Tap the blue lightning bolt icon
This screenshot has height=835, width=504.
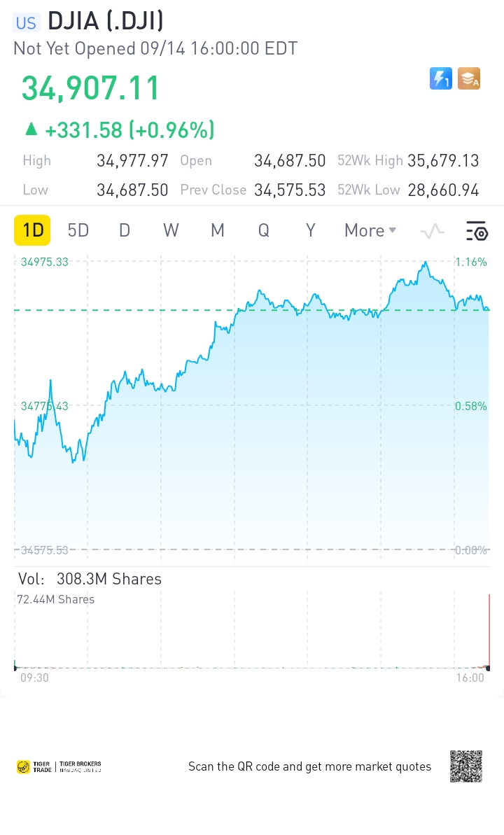440,79
